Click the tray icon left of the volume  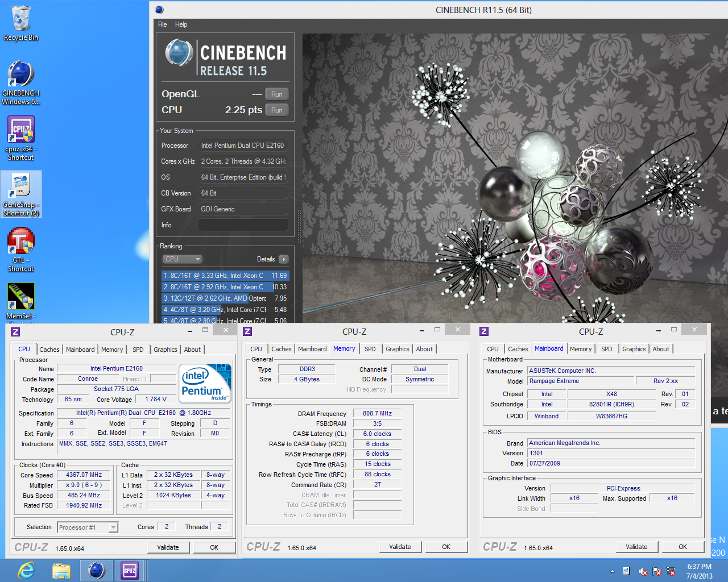(x=626, y=571)
